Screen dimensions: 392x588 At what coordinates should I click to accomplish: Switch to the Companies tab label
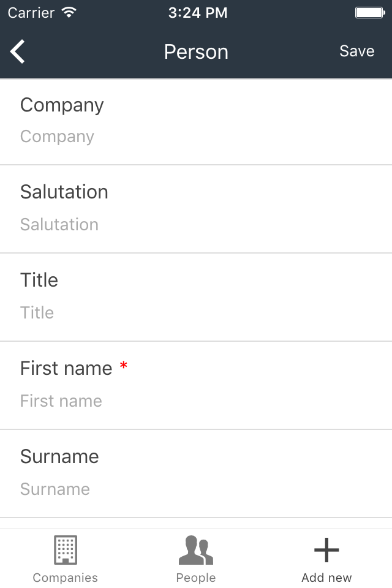[66, 578]
